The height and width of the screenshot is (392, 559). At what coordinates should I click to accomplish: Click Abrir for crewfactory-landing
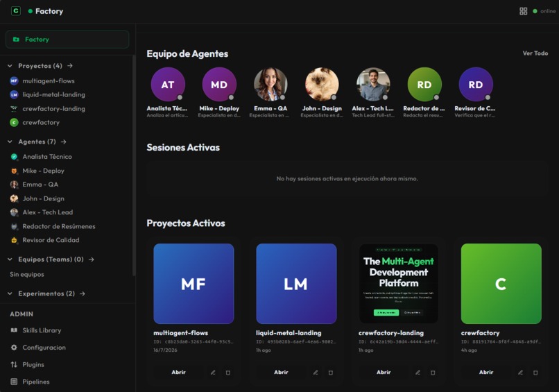pos(384,372)
